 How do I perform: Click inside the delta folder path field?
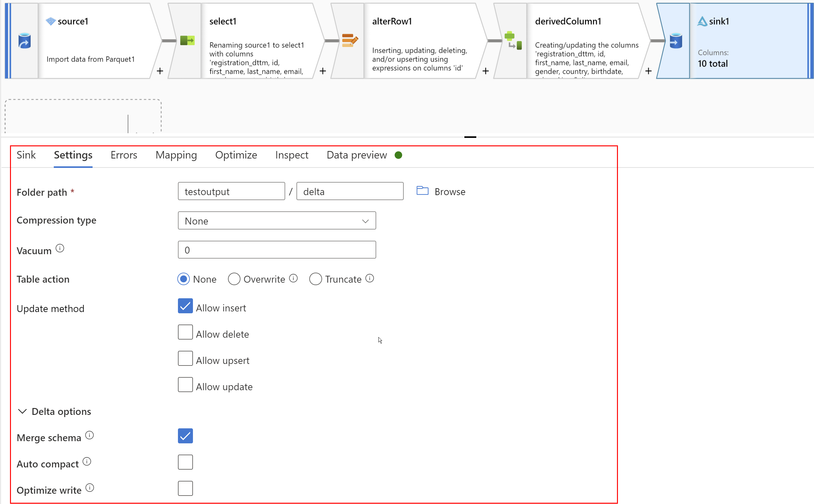[349, 191]
